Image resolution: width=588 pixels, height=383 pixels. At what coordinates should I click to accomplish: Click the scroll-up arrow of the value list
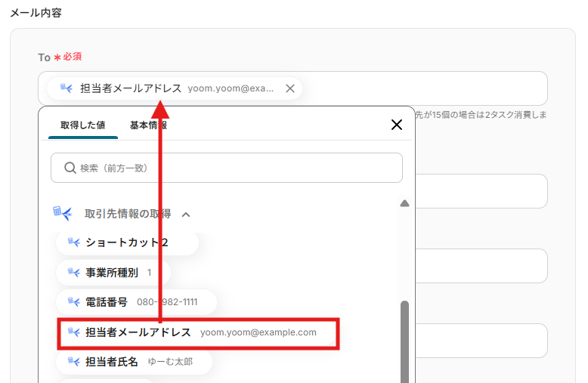click(404, 203)
